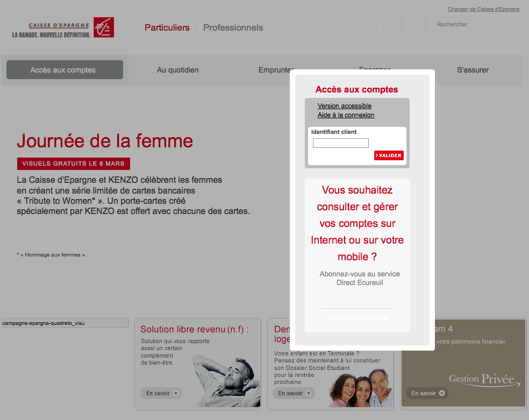Image resolution: width=529 pixels, height=420 pixels.
Task: Click the Abonnez-vous au service Direct Ecureuil text
Action: 360,279
